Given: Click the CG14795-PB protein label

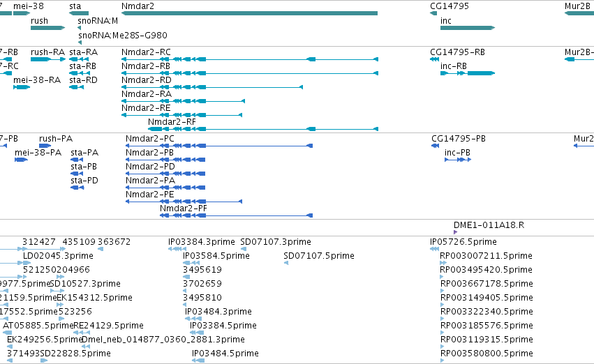Looking at the screenshot, I should click(459, 139).
